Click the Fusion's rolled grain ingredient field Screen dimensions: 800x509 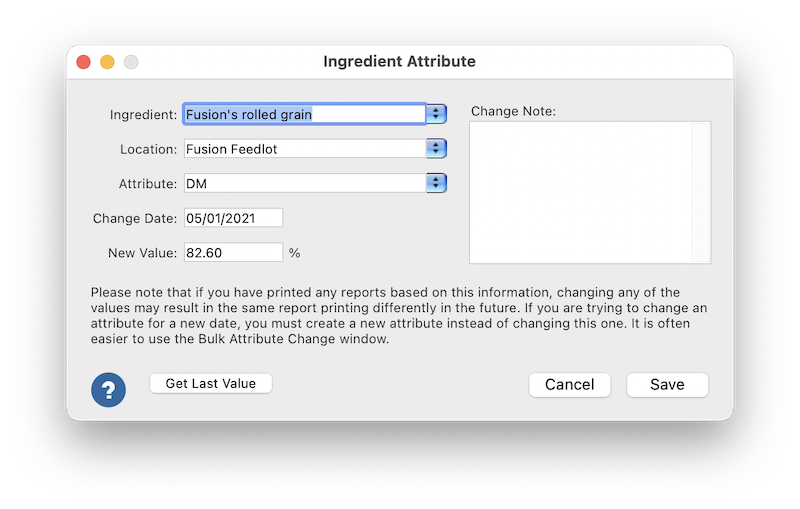[305, 114]
